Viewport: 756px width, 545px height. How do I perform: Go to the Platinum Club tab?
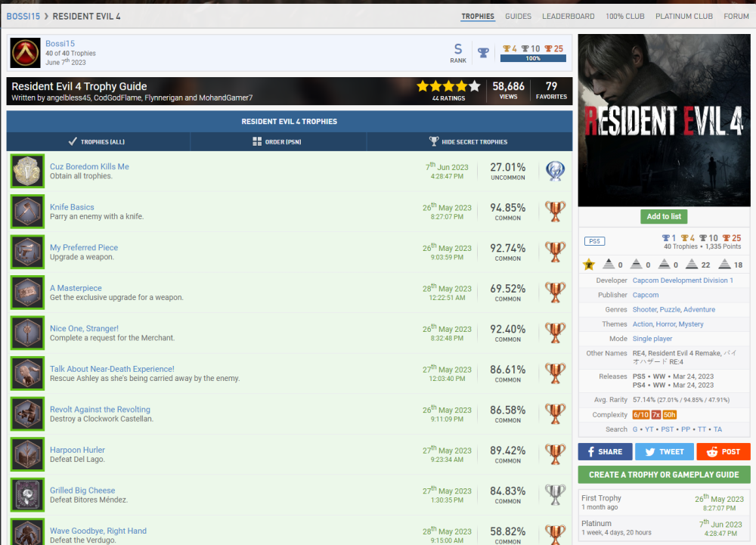tap(683, 16)
